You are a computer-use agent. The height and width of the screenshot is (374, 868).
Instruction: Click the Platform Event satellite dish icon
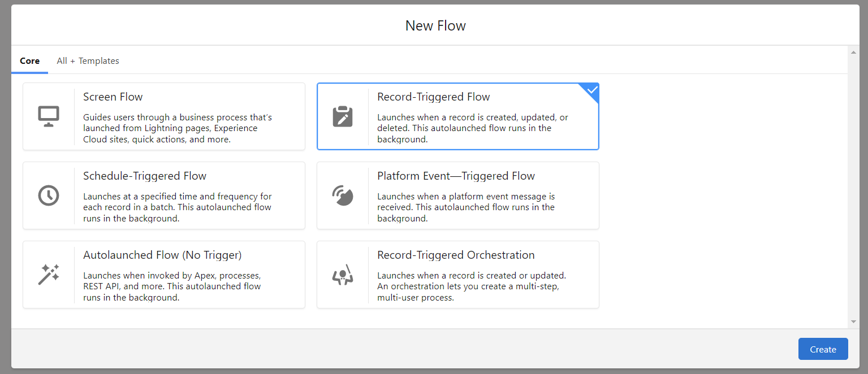point(343,195)
